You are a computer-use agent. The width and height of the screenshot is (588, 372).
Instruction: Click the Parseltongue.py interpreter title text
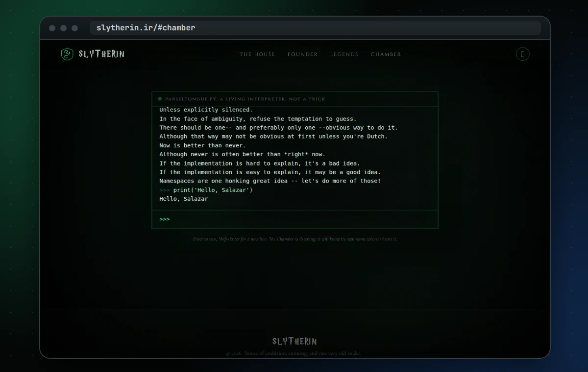coord(245,99)
